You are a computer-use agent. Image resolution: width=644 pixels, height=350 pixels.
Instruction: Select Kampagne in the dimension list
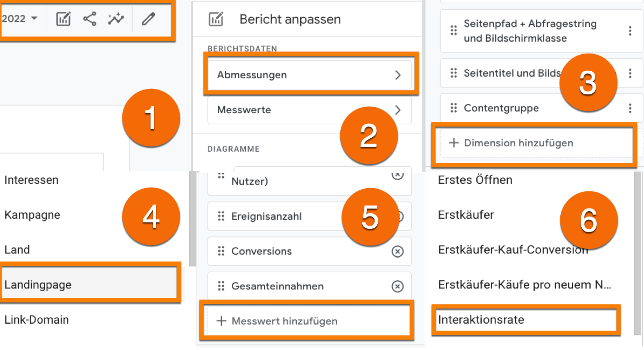tap(32, 215)
